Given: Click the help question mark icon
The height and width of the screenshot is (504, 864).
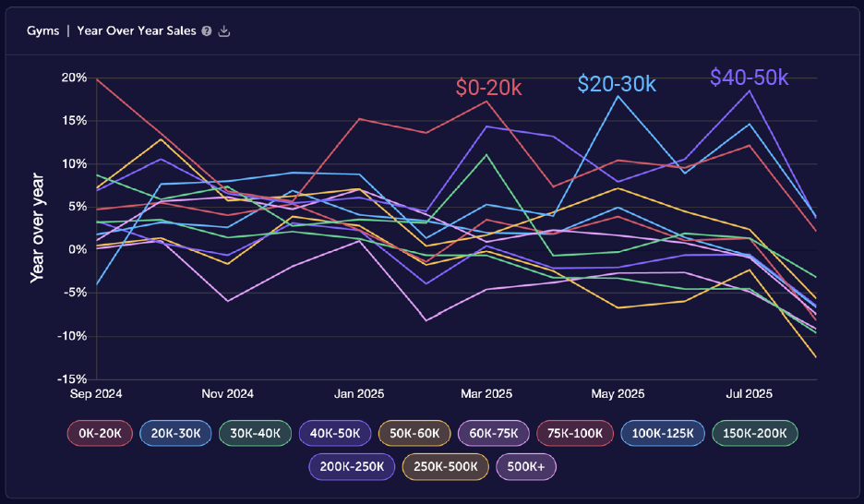Looking at the screenshot, I should 207,30.
